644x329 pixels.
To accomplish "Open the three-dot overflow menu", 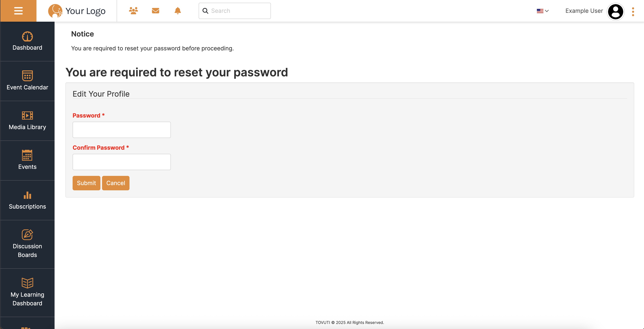I will [x=633, y=12].
